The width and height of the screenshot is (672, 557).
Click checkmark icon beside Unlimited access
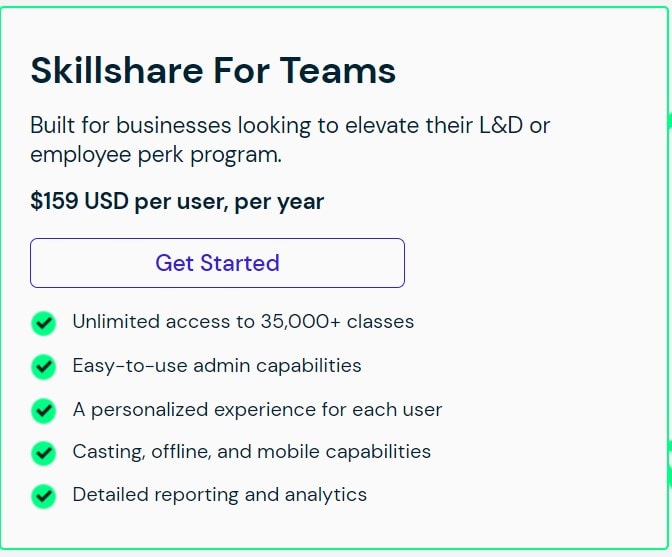point(43,323)
